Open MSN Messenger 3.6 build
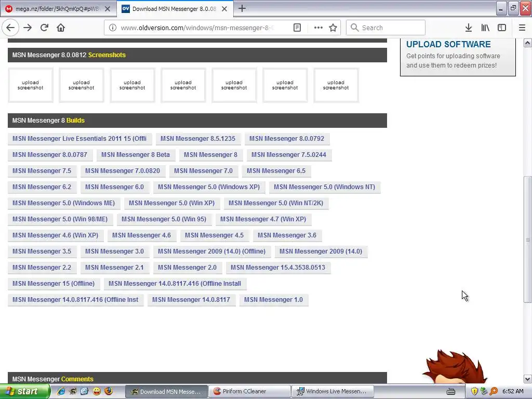Screen dimensions: 532x399 click(287, 235)
